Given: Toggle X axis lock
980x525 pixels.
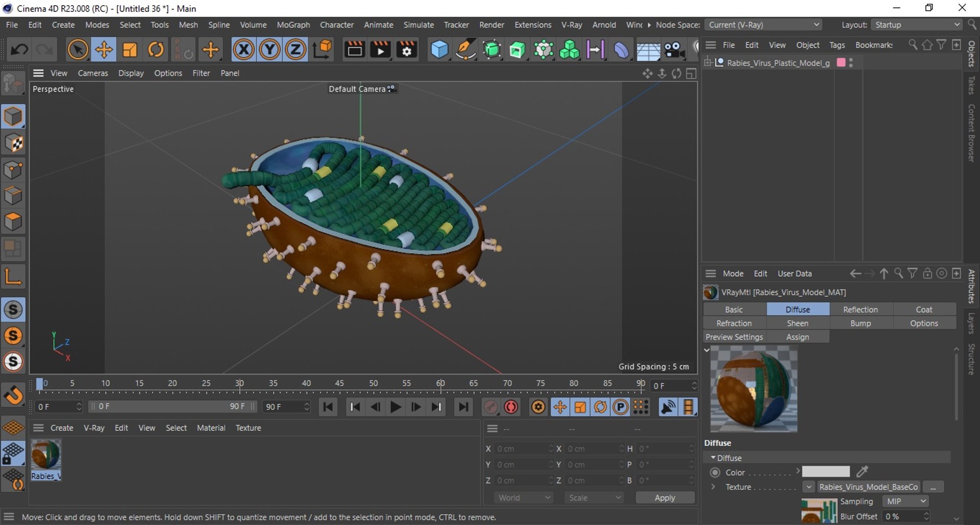Looking at the screenshot, I should click(243, 50).
